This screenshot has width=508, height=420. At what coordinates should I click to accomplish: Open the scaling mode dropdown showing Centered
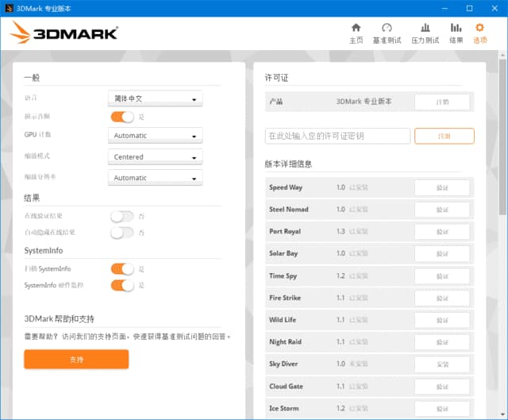pyautogui.click(x=155, y=157)
